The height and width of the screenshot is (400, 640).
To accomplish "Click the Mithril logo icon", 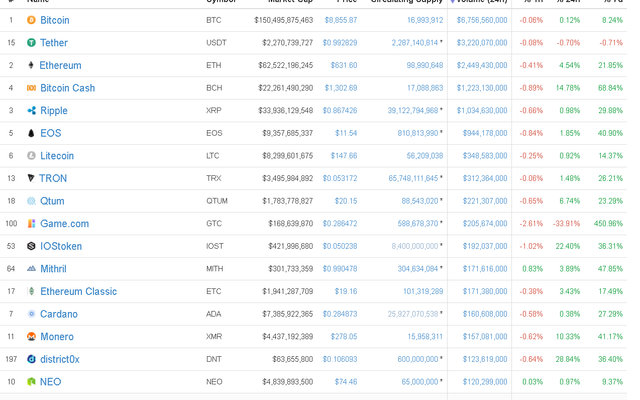I will pos(31,269).
